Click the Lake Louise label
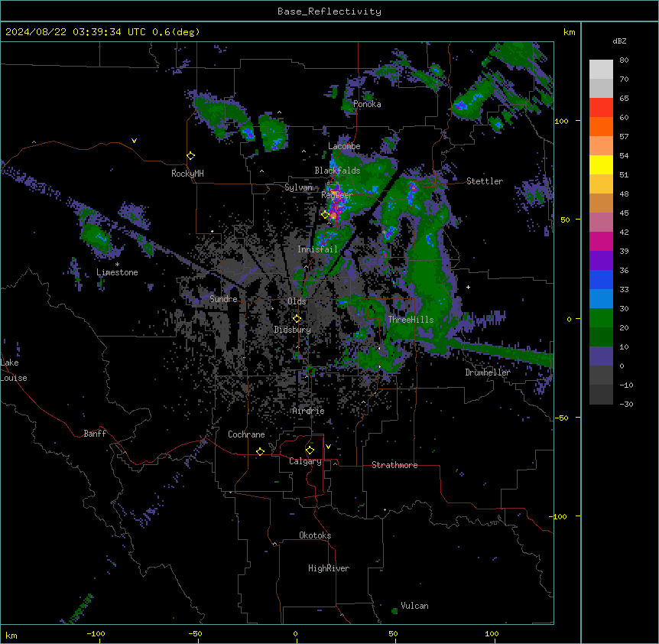Screen dimensions: 659x644 click(14, 370)
